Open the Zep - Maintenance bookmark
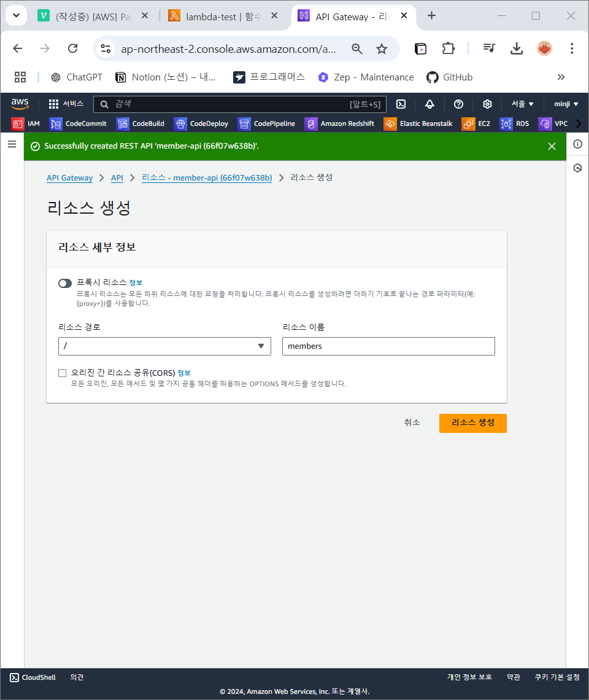589x700 pixels. pos(366,77)
